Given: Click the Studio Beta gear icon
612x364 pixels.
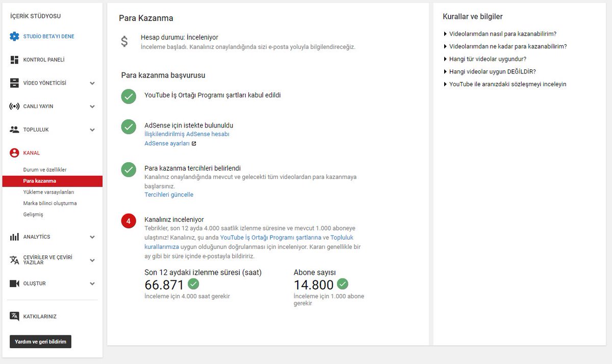Looking at the screenshot, I should coord(14,36).
